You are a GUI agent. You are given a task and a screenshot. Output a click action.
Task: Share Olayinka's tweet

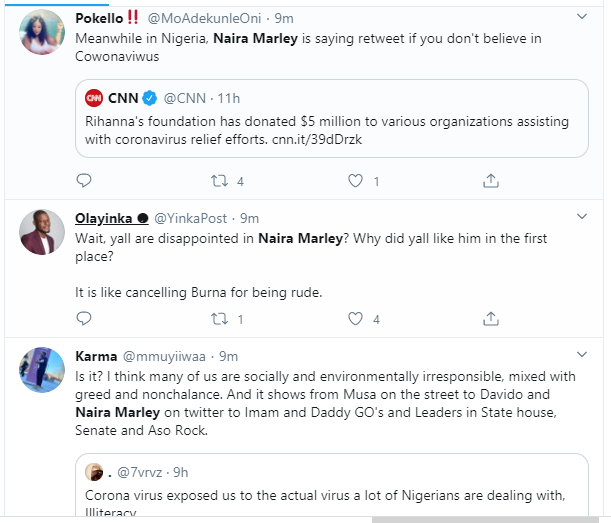(x=491, y=320)
